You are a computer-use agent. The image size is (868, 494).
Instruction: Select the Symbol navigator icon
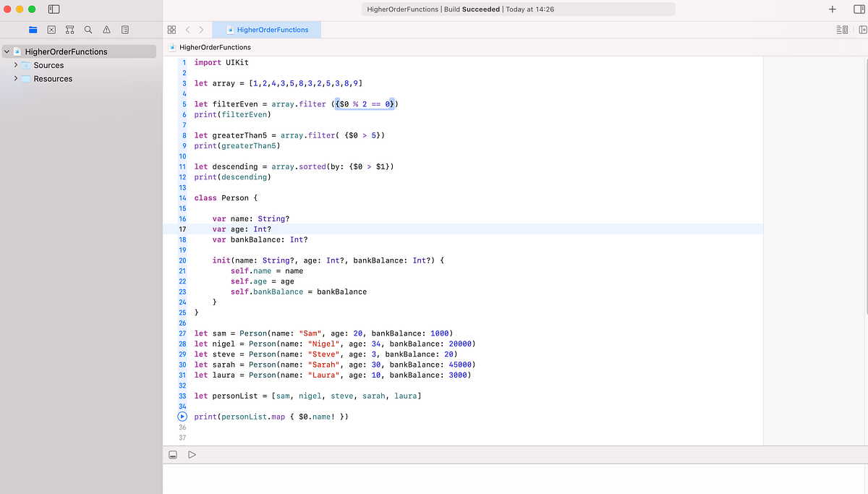click(x=69, y=29)
